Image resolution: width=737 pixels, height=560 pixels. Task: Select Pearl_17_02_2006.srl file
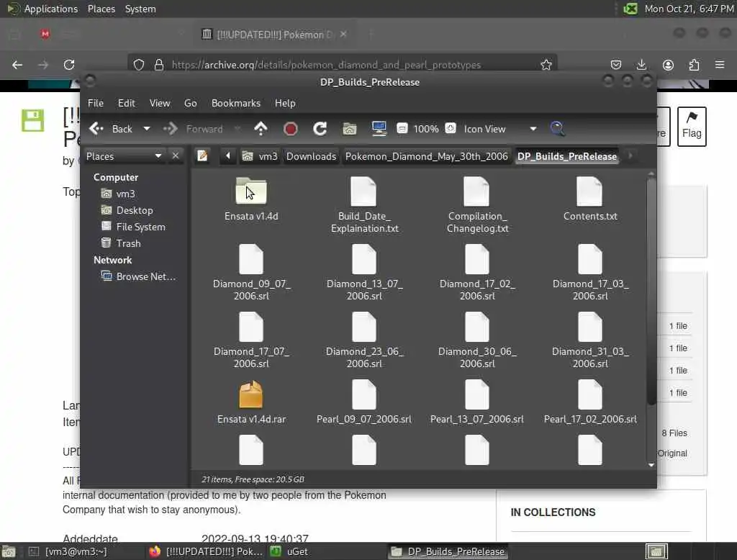tap(590, 402)
